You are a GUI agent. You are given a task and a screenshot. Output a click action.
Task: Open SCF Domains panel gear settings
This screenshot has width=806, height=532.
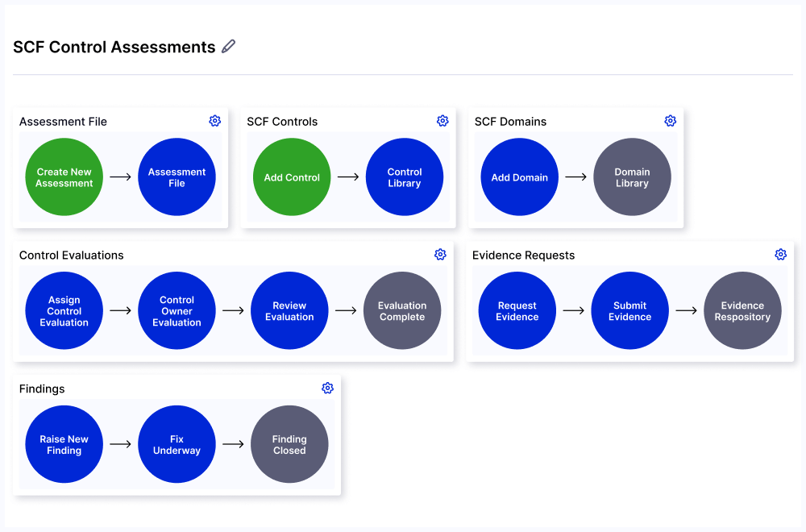(670, 121)
